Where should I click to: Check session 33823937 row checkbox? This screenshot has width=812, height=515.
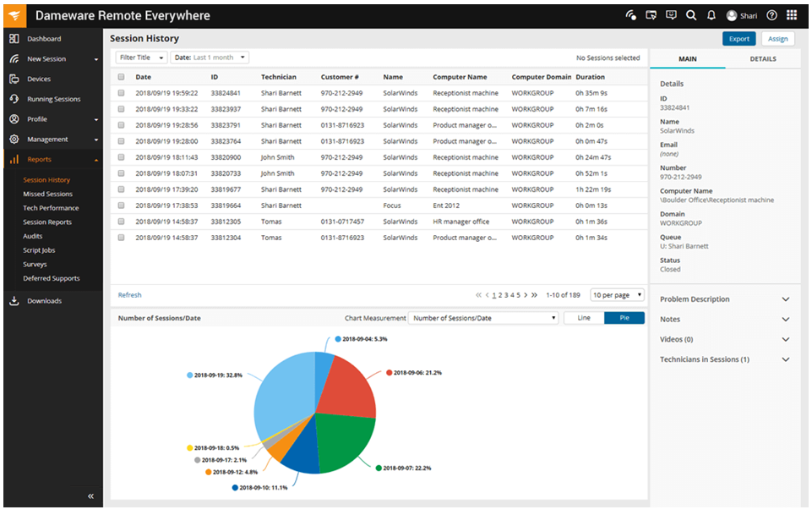tap(121, 109)
